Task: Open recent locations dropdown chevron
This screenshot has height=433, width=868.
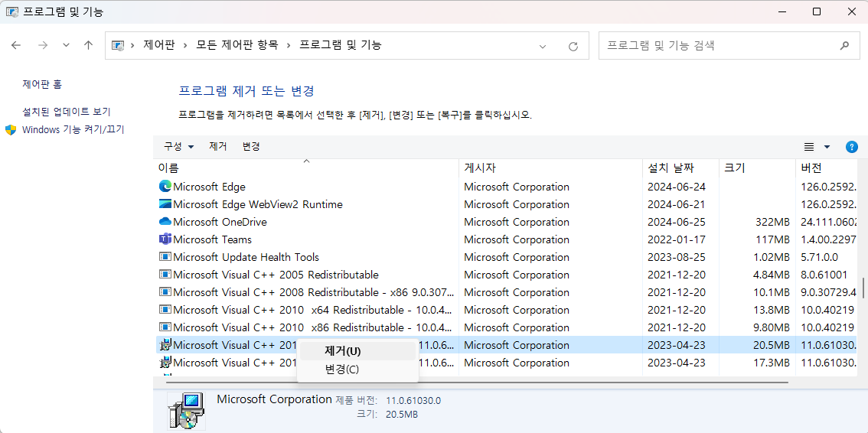Action: (66, 45)
